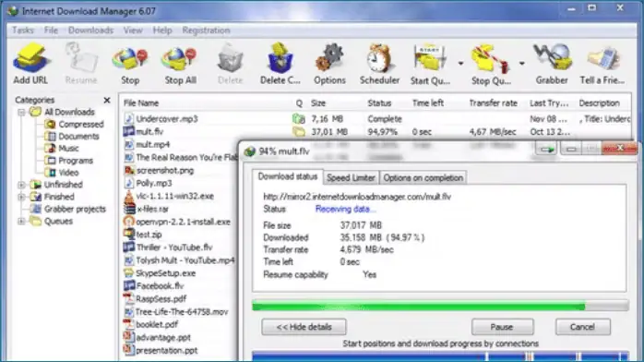The height and width of the screenshot is (362, 644).
Task: Switch to the Options on completion tab
Action: pyautogui.click(x=423, y=178)
